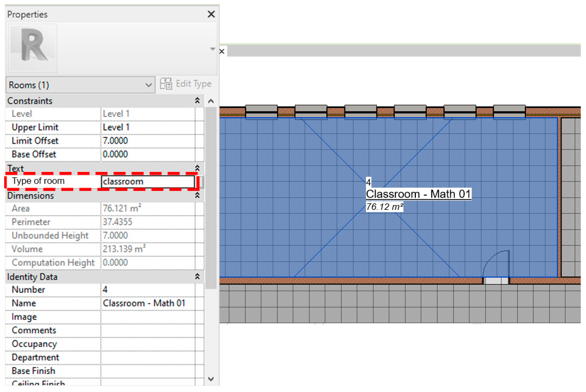
Task: Edit the Type of room value field
Action: click(x=148, y=182)
